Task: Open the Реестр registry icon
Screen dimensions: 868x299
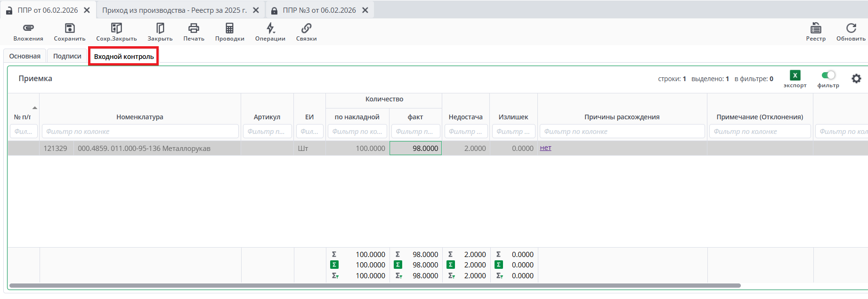Action: click(x=816, y=29)
